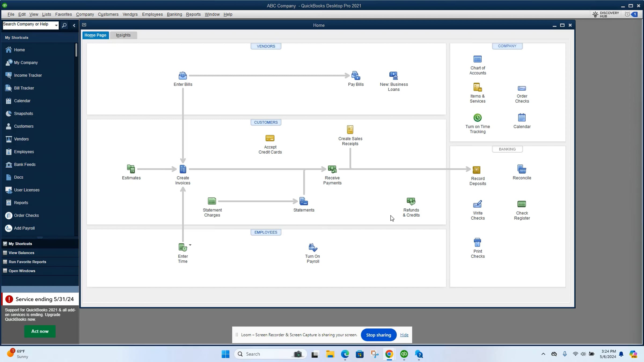Open the Reconcile icon
This screenshot has height=362, width=644.
[x=522, y=169]
